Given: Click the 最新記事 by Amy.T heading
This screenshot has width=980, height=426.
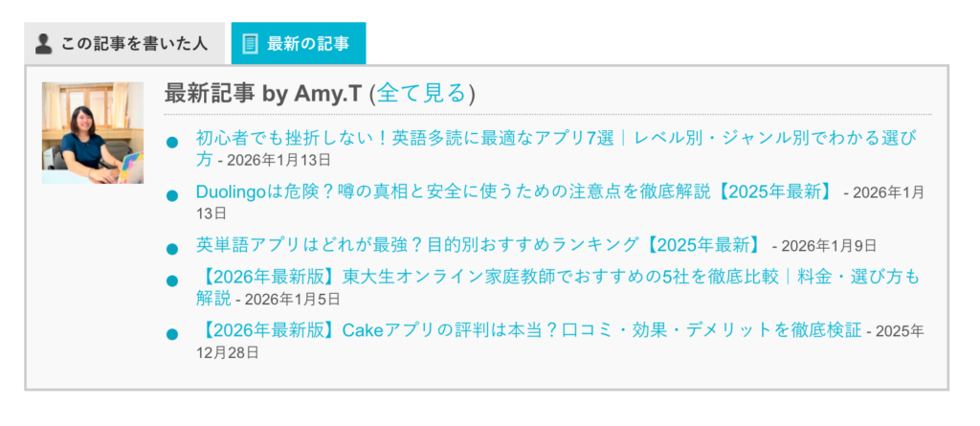Looking at the screenshot, I should [263, 93].
